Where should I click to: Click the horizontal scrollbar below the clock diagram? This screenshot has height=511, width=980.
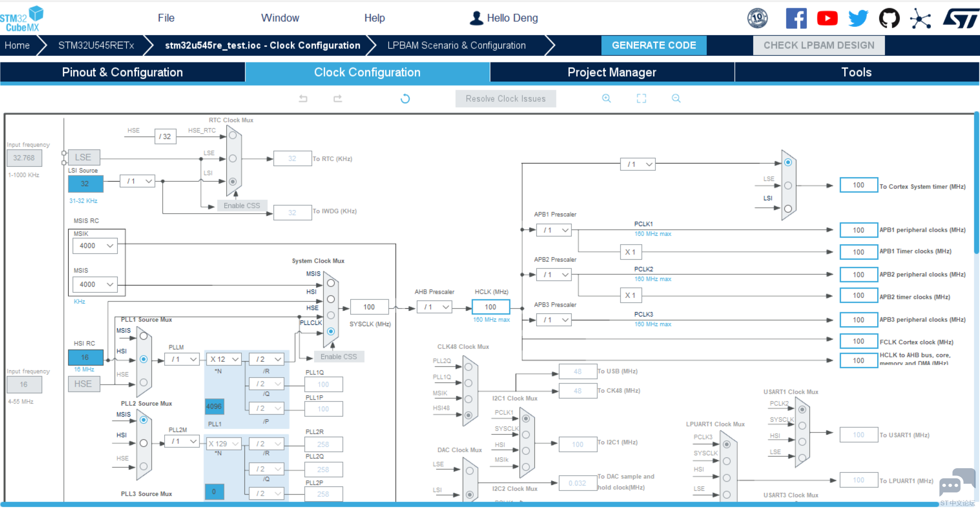point(470,504)
